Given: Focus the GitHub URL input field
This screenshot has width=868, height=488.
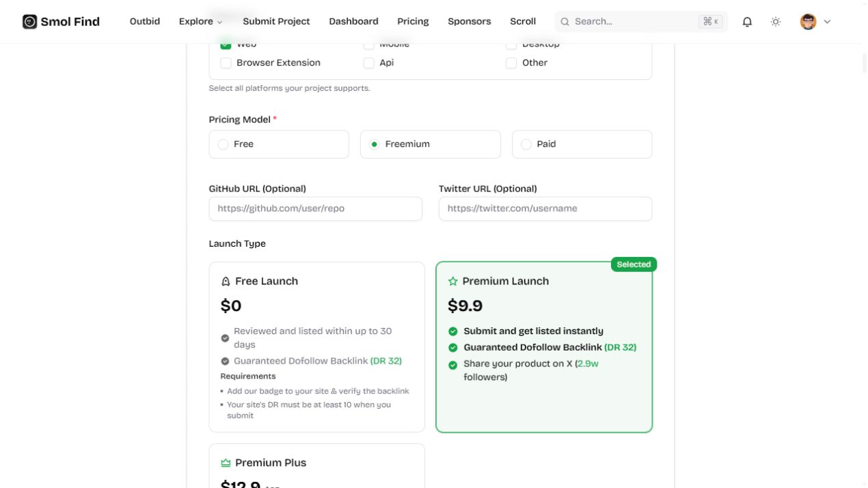Looking at the screenshot, I should [316, 209].
